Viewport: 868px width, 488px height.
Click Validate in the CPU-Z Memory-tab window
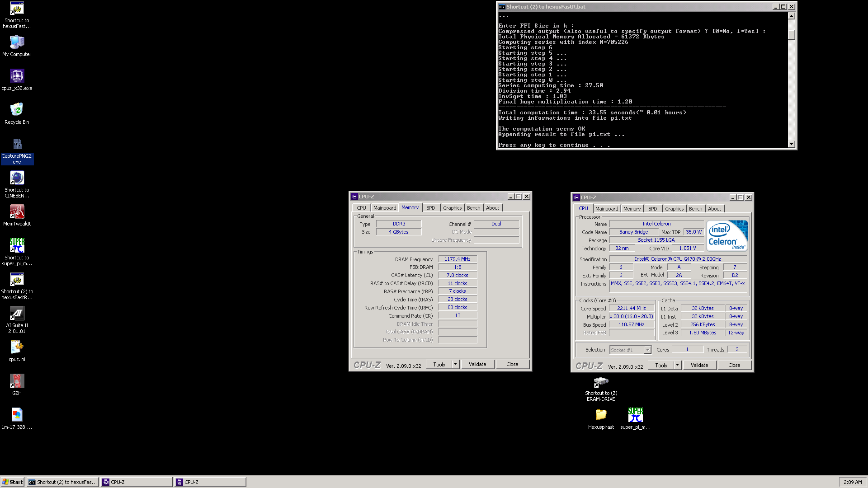[x=477, y=364]
